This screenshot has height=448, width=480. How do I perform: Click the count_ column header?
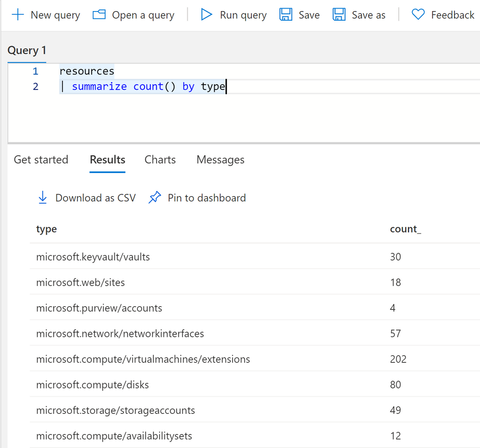pos(406,229)
